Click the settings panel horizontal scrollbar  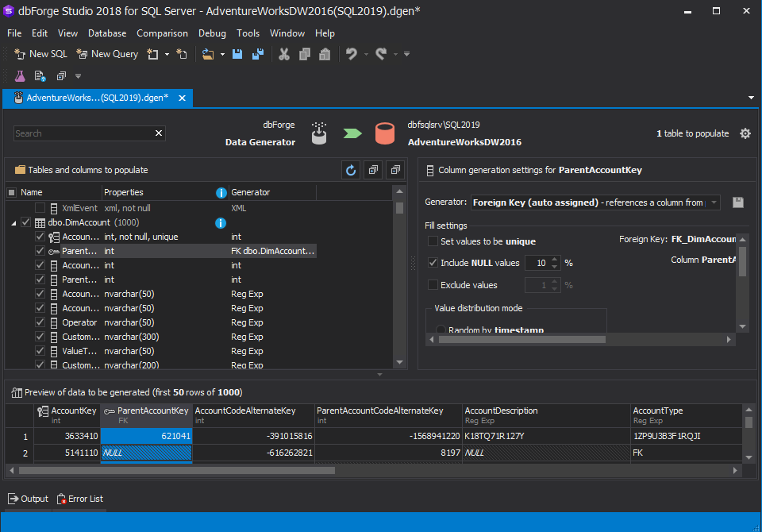pos(522,339)
